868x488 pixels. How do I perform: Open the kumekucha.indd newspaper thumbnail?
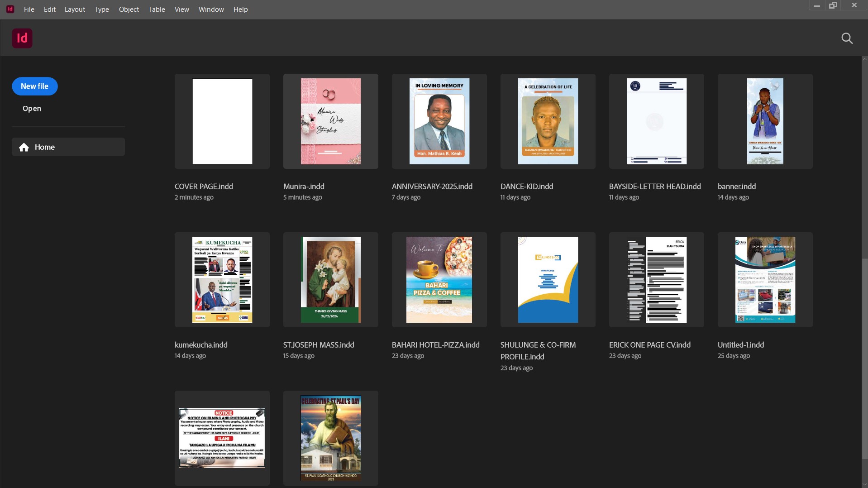222,280
